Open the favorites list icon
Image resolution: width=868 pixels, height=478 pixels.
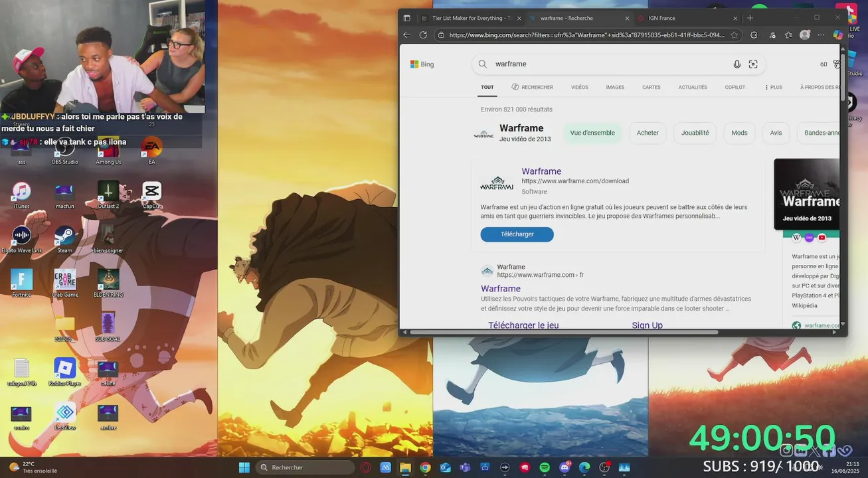[x=788, y=35]
